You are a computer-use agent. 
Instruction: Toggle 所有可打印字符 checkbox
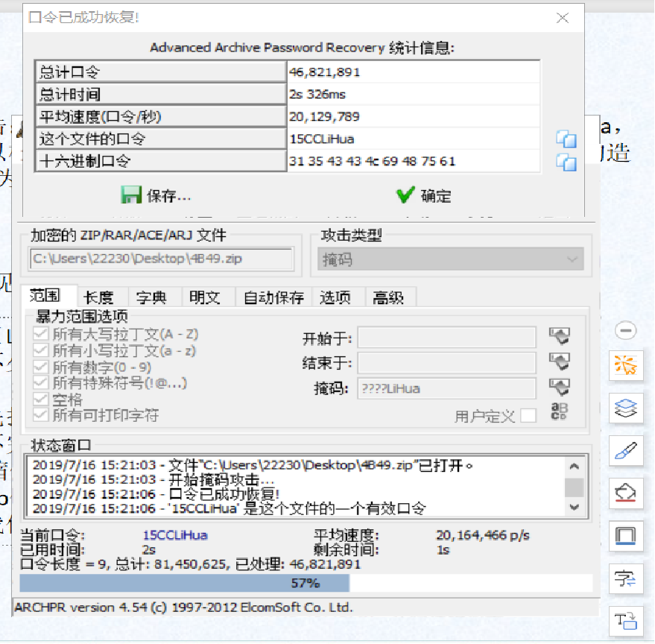40,415
